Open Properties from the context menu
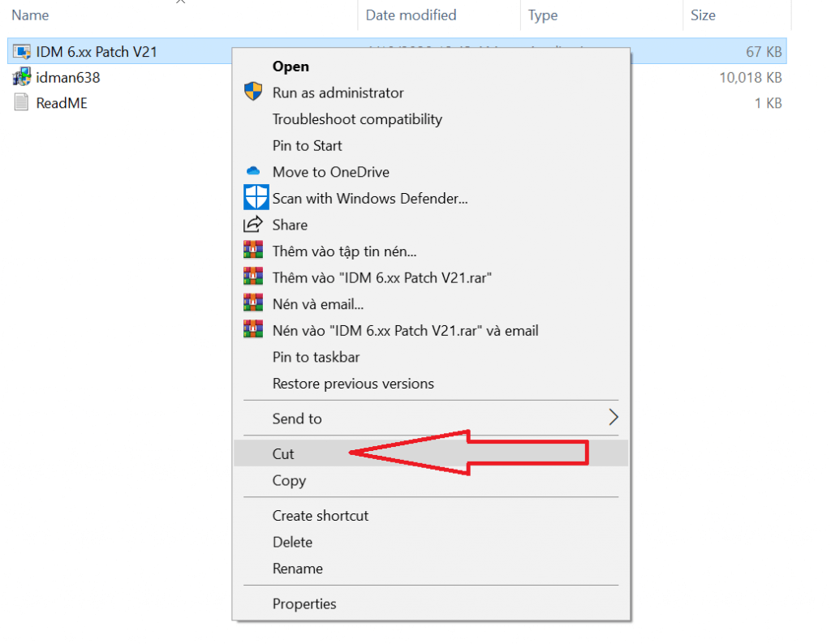 tap(304, 604)
